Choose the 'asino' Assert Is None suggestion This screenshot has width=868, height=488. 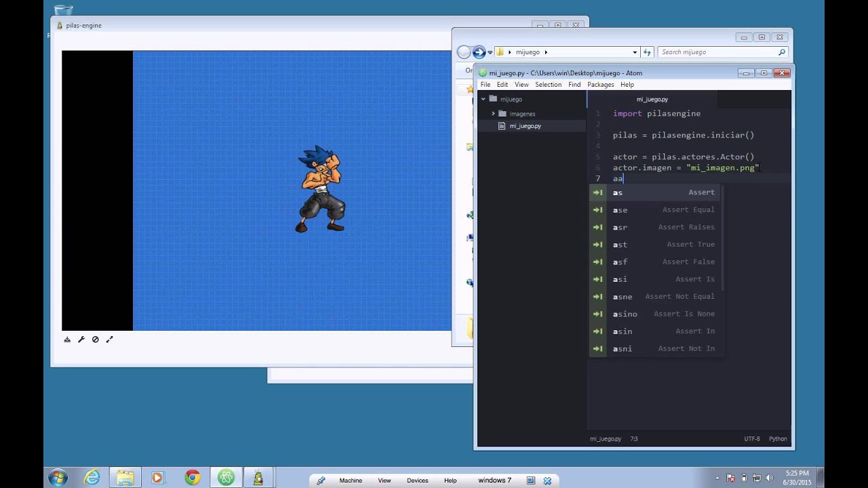click(x=656, y=314)
